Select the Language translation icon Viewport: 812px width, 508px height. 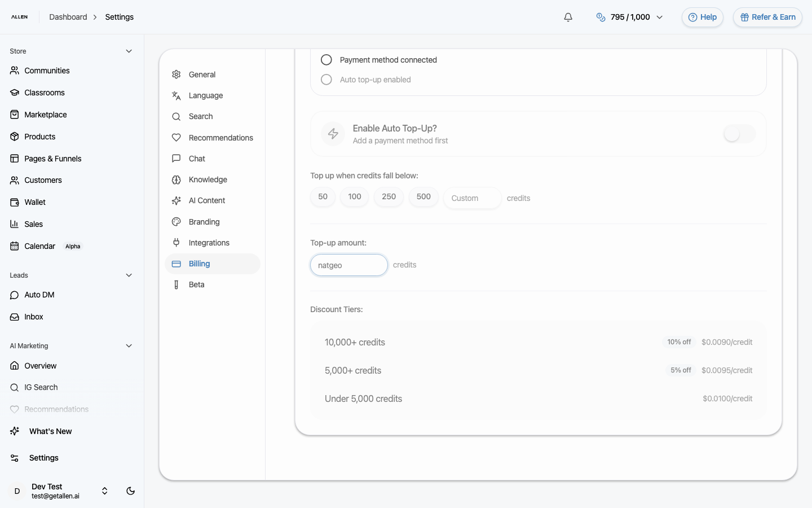point(176,95)
